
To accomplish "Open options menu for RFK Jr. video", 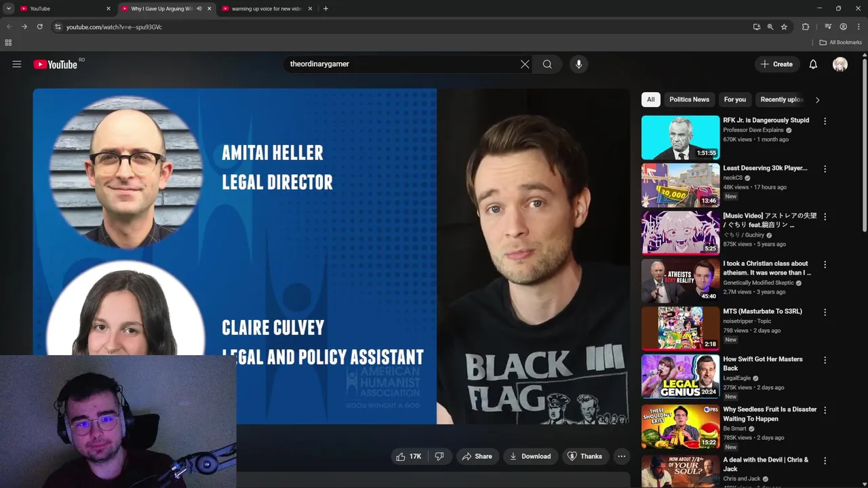I will click(x=825, y=121).
